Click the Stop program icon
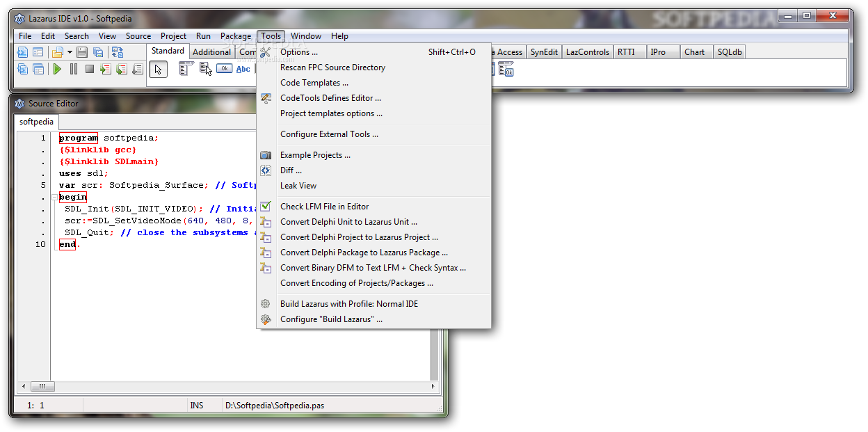The image size is (868, 432). (x=90, y=69)
